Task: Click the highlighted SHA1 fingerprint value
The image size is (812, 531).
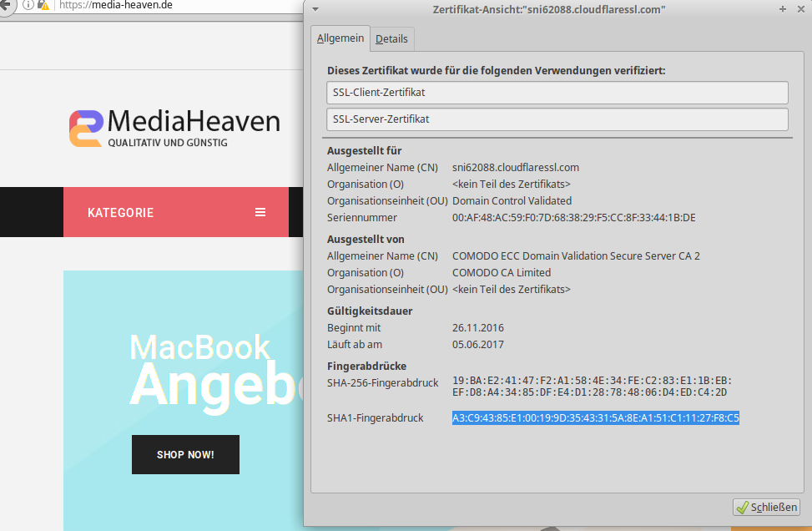Action: (x=596, y=418)
